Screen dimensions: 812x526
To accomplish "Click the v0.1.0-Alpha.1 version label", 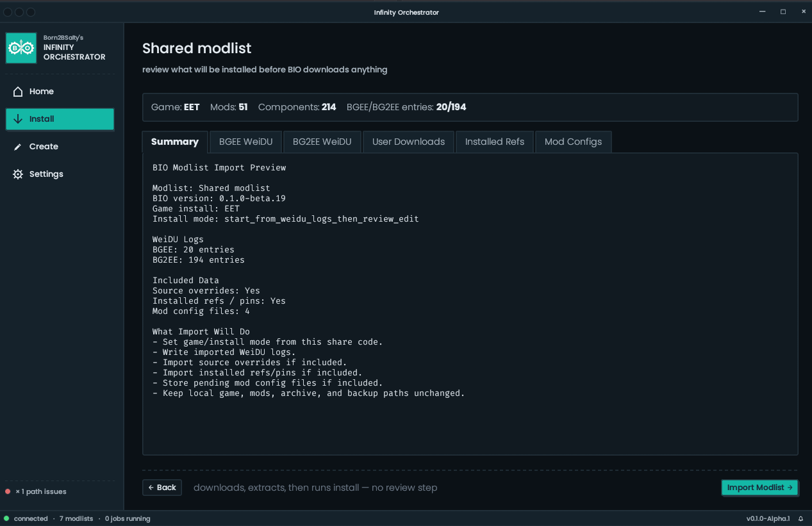I will (768, 519).
